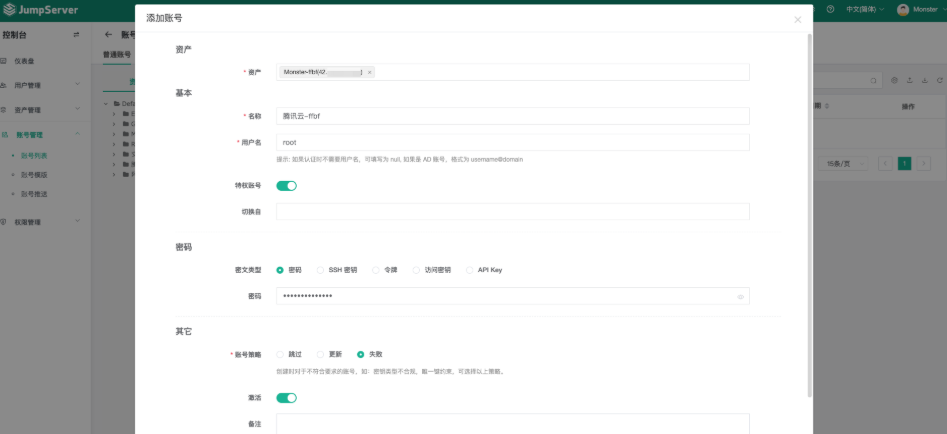
Task: Go to the previous page arrow
Action: 885,164
